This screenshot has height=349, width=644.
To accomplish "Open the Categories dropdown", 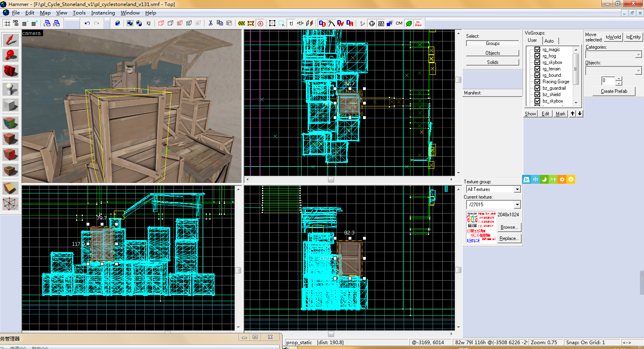I will point(638,55).
